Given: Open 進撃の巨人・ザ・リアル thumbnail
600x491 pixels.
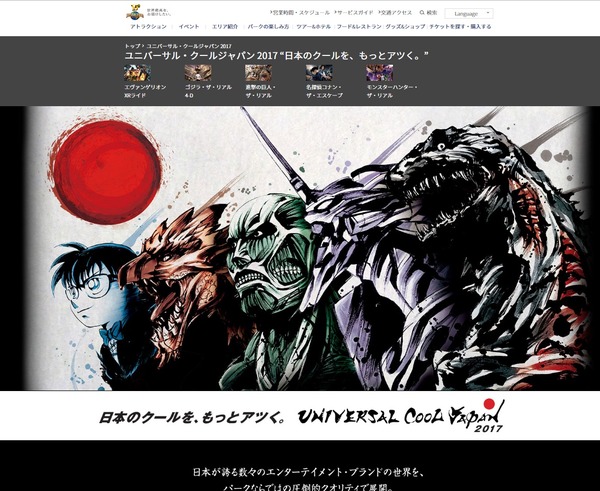Looking at the screenshot, I should (258, 73).
